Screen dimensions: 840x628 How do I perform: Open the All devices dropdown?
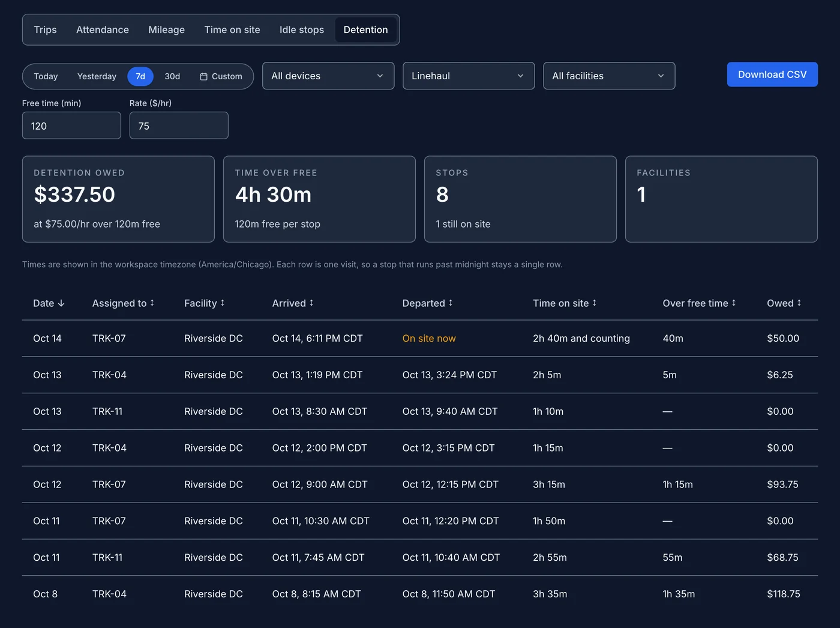point(328,76)
